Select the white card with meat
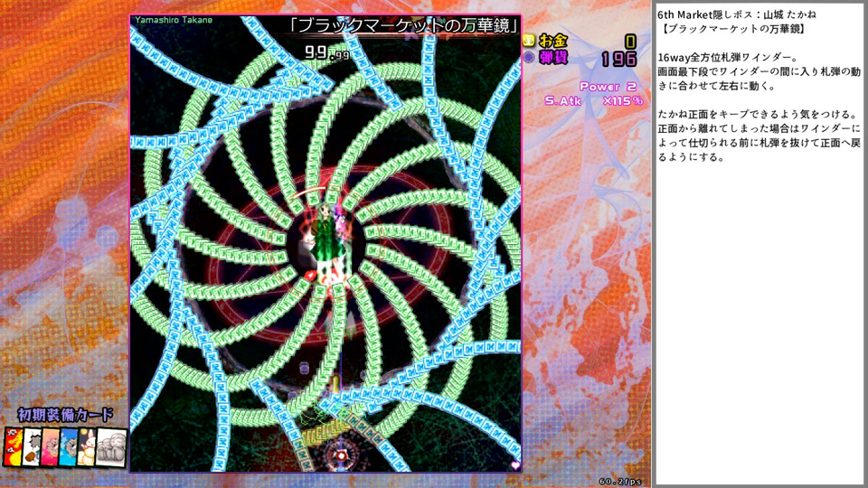Viewport: 868px width, 488px height. (33, 447)
